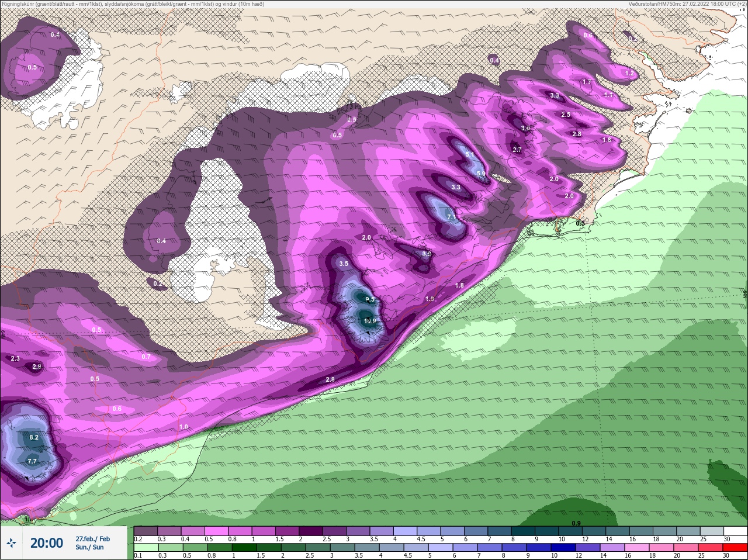Click the '27.feb./ Feb' date label
This screenshot has width=748, height=560.
[x=92, y=539]
